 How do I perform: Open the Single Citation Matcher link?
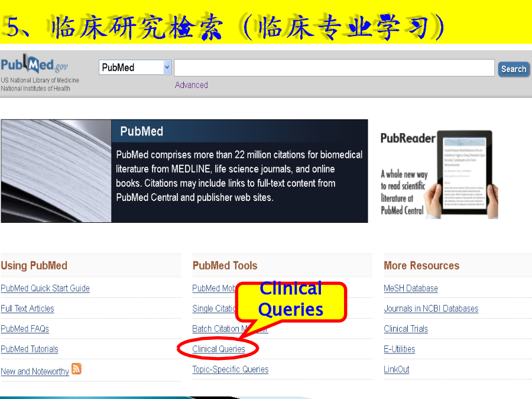point(214,309)
